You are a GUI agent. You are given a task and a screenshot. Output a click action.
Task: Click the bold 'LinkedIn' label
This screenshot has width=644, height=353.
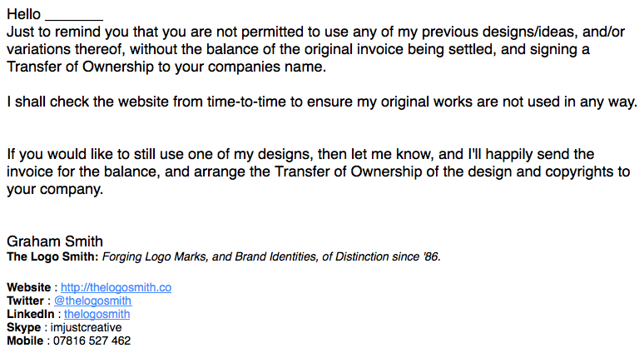pos(31,314)
